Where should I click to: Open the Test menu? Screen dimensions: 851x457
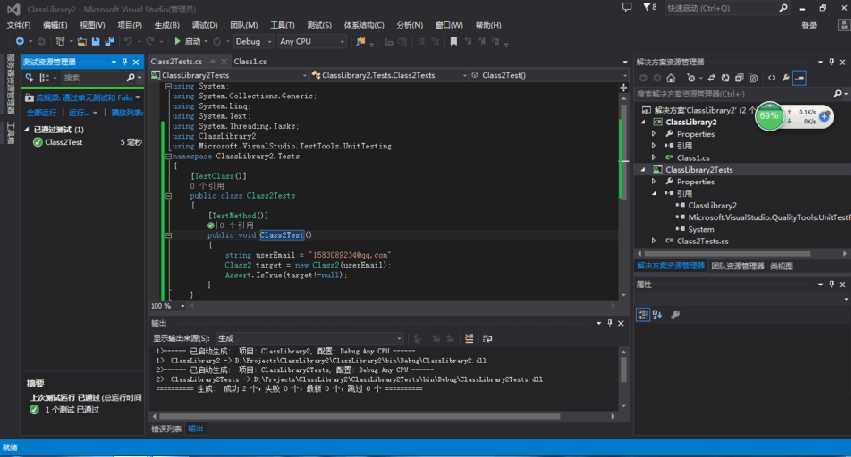[x=319, y=25]
